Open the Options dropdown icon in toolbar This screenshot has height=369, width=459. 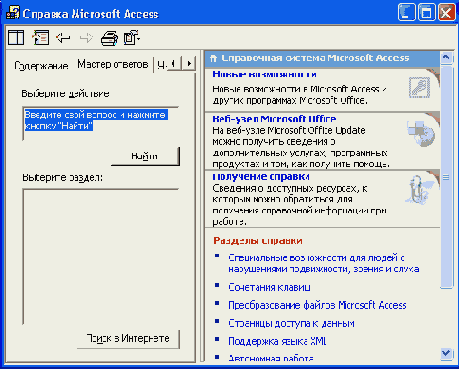132,38
